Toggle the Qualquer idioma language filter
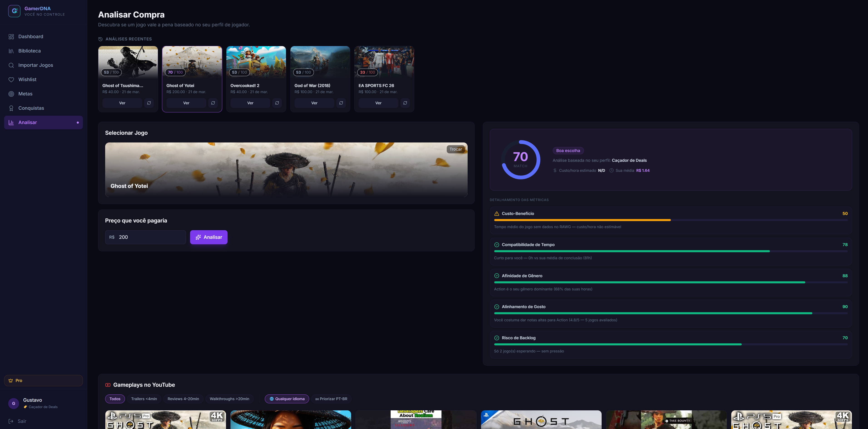 coord(287,399)
